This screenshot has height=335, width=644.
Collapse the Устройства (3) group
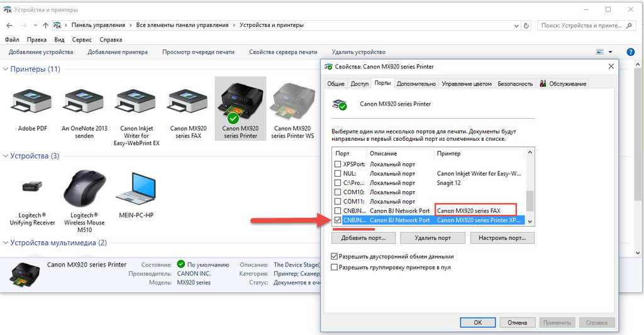click(x=6, y=156)
